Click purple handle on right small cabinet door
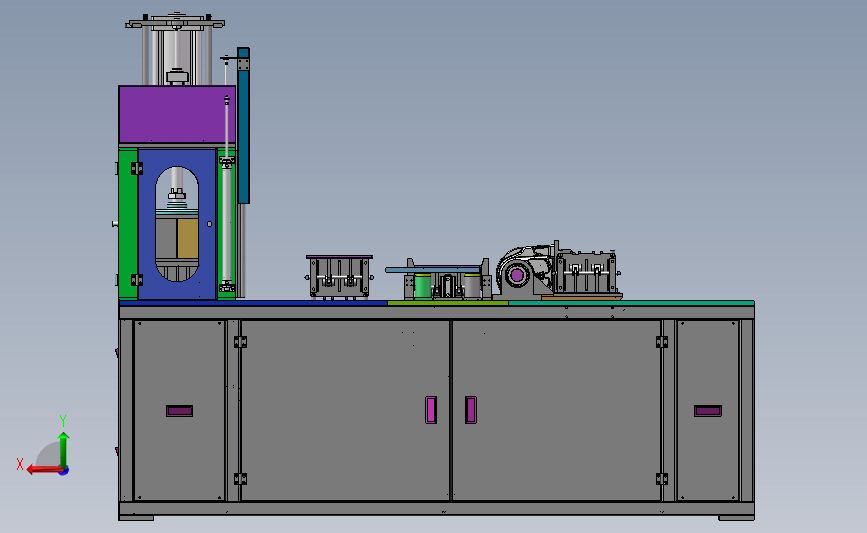 tap(708, 411)
